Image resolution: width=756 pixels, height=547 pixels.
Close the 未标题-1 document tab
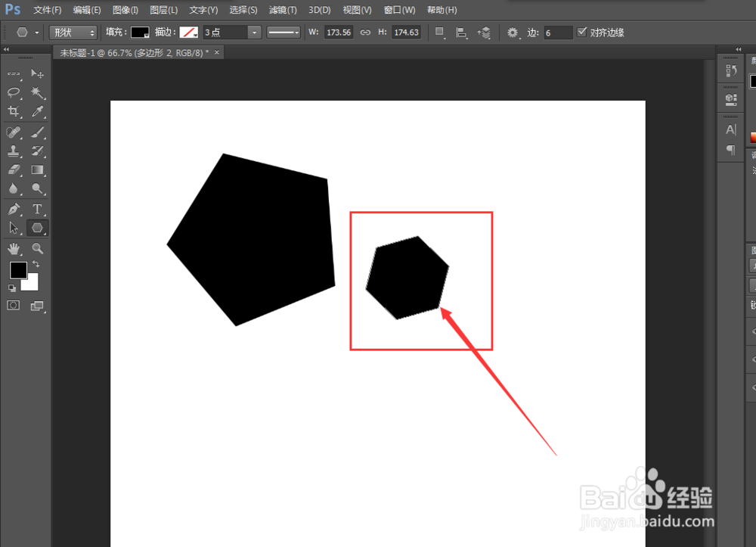217,52
